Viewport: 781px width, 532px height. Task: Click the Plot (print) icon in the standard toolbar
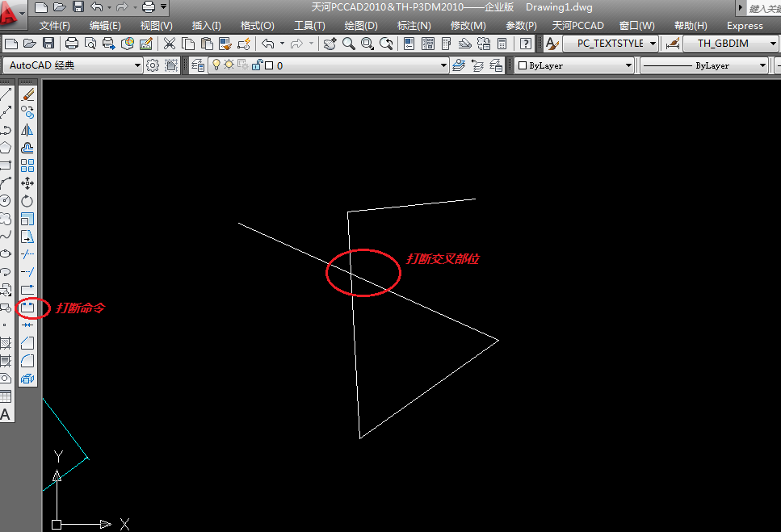(72, 44)
